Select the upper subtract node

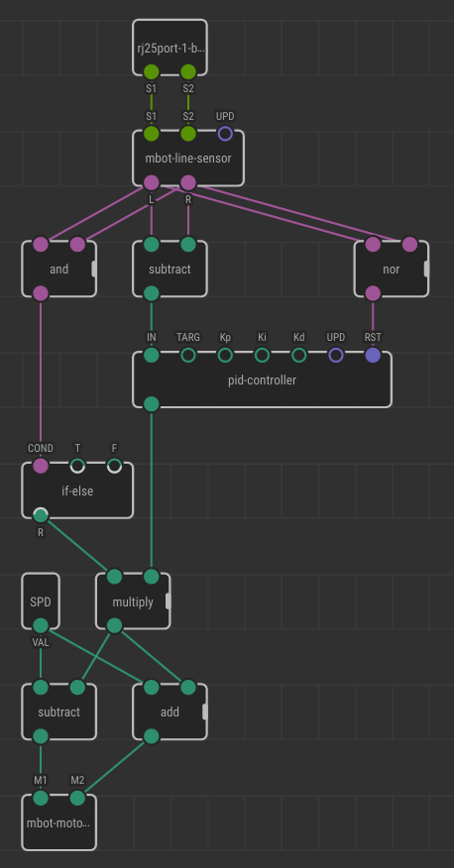170,270
